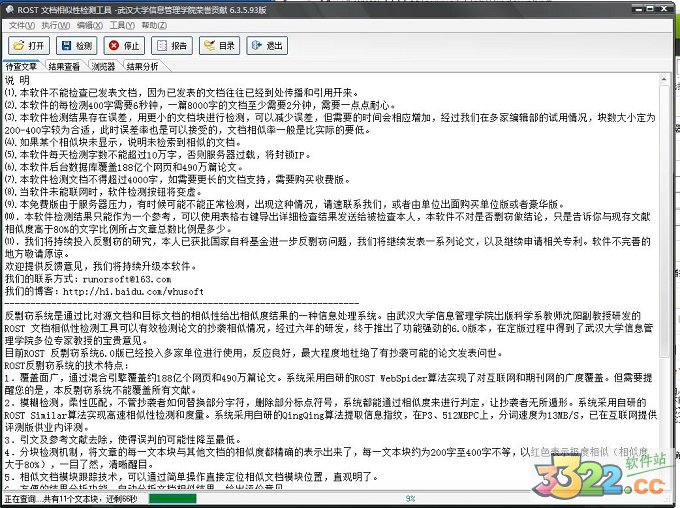Click line 5. 相似文档模块跟踪技术
The image size is (680, 508).
point(192,477)
